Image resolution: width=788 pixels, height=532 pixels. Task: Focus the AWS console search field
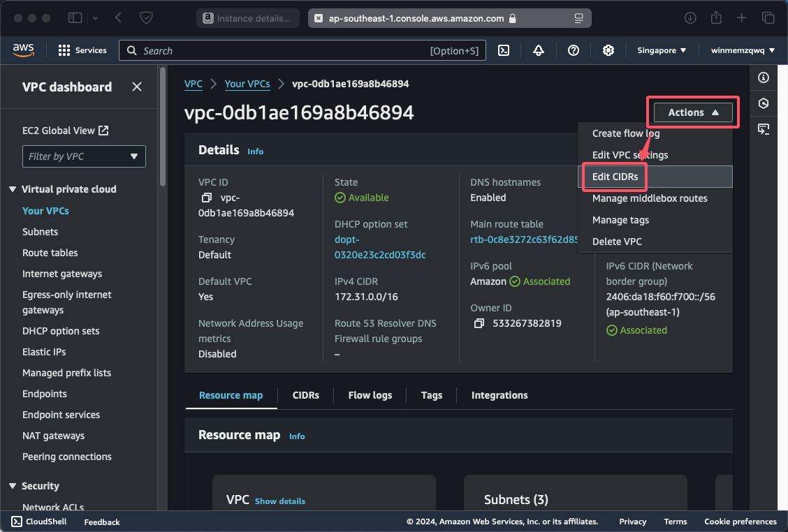click(x=302, y=50)
